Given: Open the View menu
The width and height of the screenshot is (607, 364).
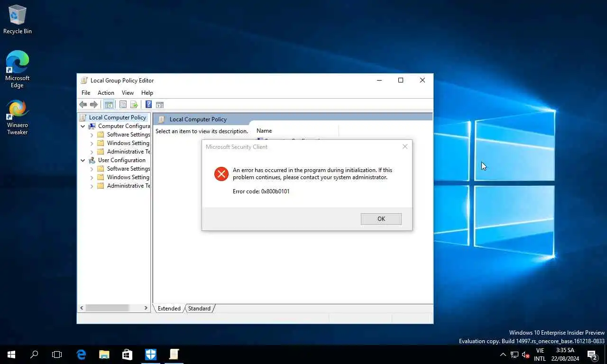Looking at the screenshot, I should (128, 93).
